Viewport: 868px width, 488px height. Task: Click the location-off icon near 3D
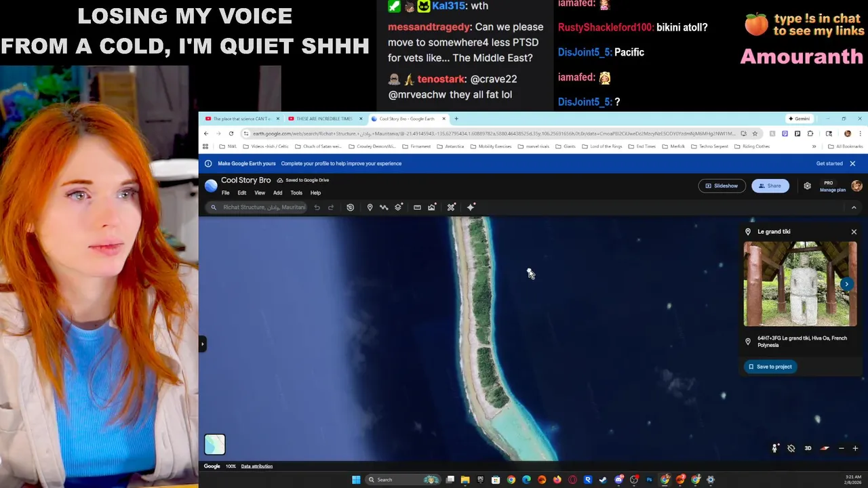tap(791, 448)
